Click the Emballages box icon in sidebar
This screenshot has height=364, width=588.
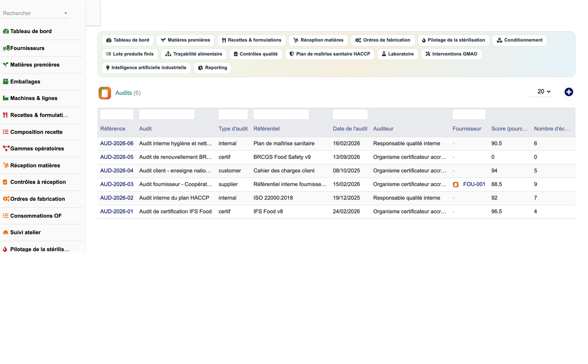pyautogui.click(x=6, y=81)
